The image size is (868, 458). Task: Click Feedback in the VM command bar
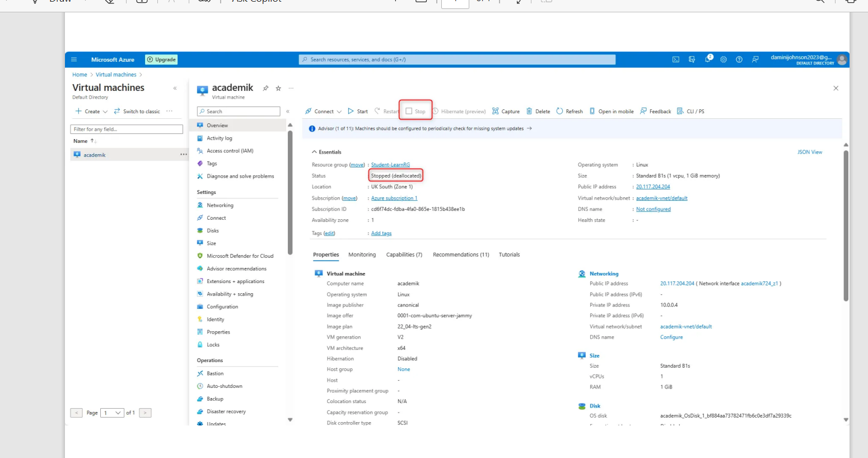click(x=656, y=111)
